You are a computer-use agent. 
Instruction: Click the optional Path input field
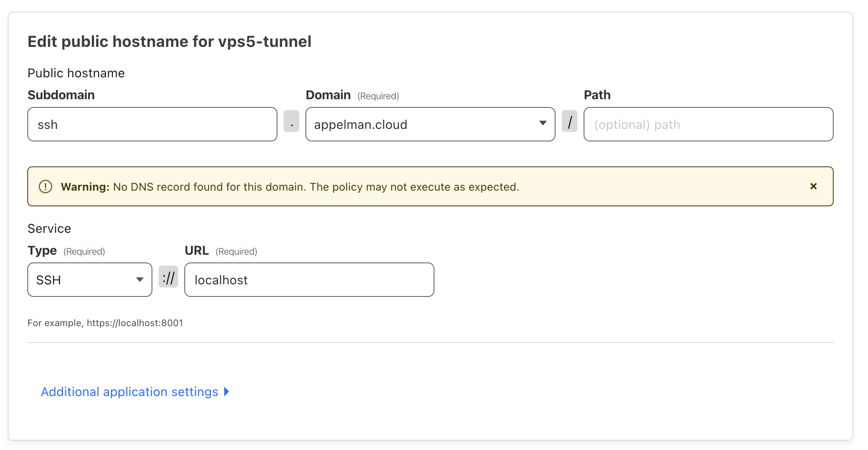pyautogui.click(x=707, y=124)
